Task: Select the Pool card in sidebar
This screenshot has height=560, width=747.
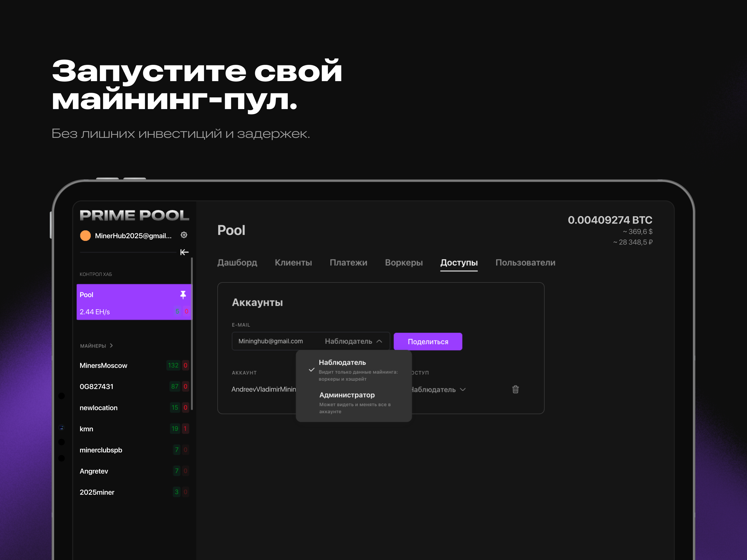Action: [134, 302]
